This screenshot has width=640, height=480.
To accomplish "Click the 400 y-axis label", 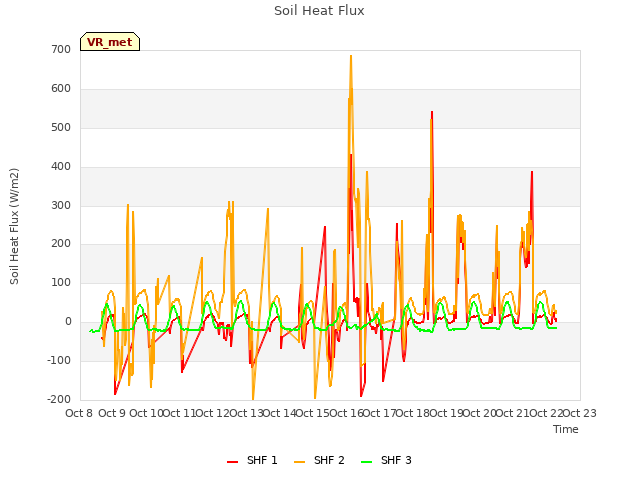I will (x=61, y=167).
